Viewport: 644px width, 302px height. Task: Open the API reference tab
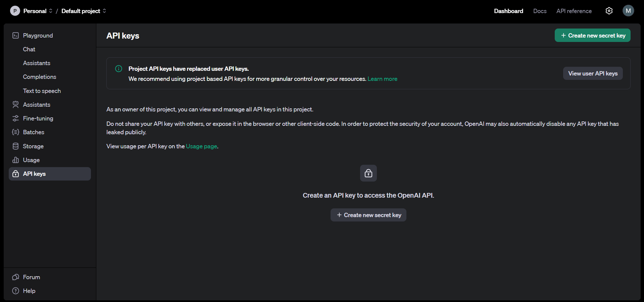[574, 11]
